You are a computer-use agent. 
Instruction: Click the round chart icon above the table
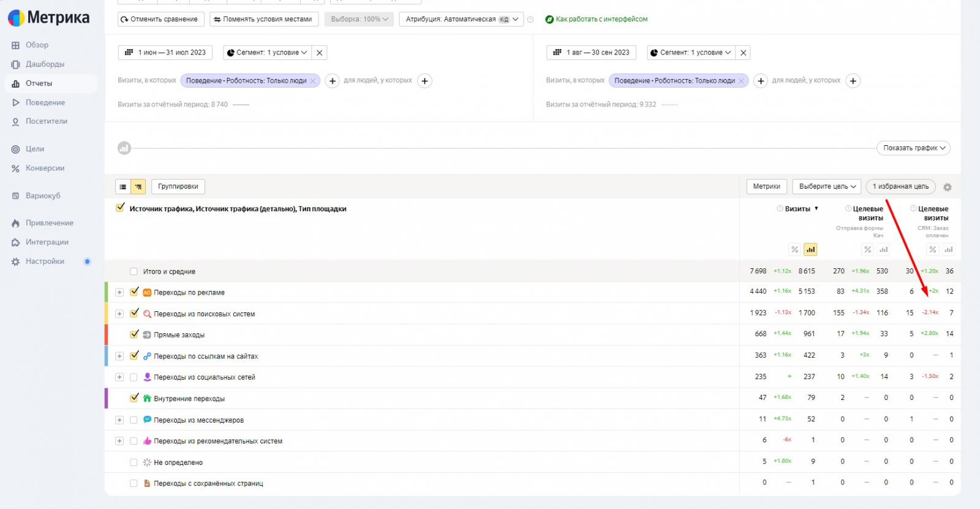tap(124, 148)
